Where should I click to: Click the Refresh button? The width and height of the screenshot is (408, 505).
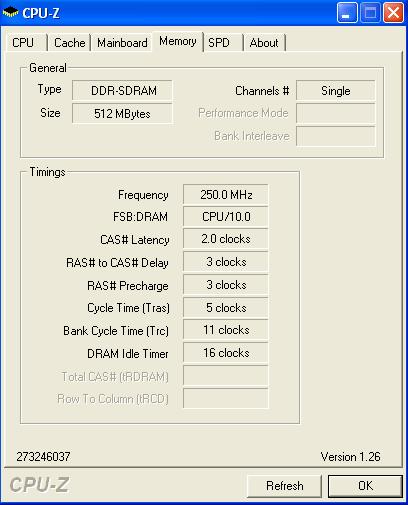(284, 486)
